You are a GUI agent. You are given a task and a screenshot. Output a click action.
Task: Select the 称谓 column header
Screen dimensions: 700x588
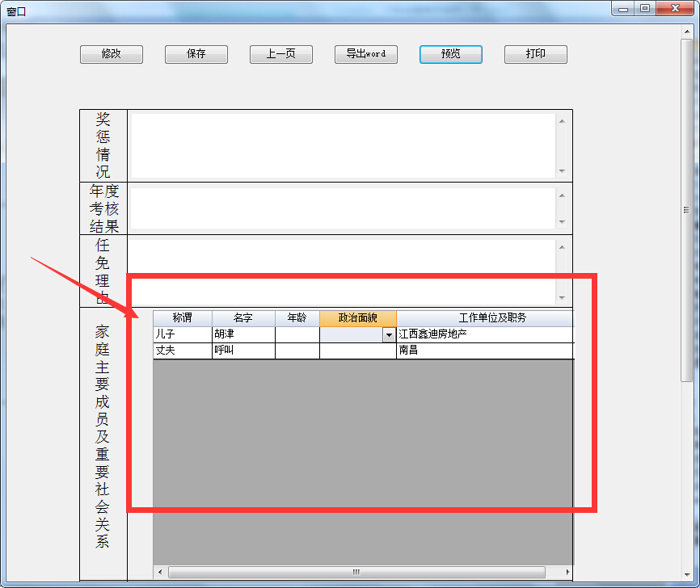coord(183,318)
